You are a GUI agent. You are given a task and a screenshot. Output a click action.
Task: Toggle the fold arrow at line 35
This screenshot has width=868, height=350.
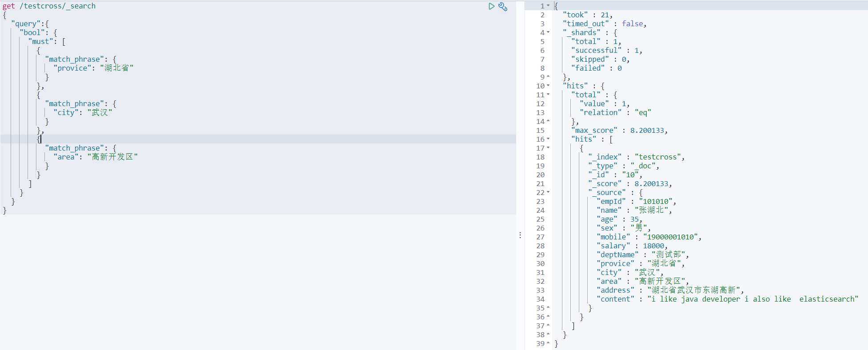coord(548,308)
